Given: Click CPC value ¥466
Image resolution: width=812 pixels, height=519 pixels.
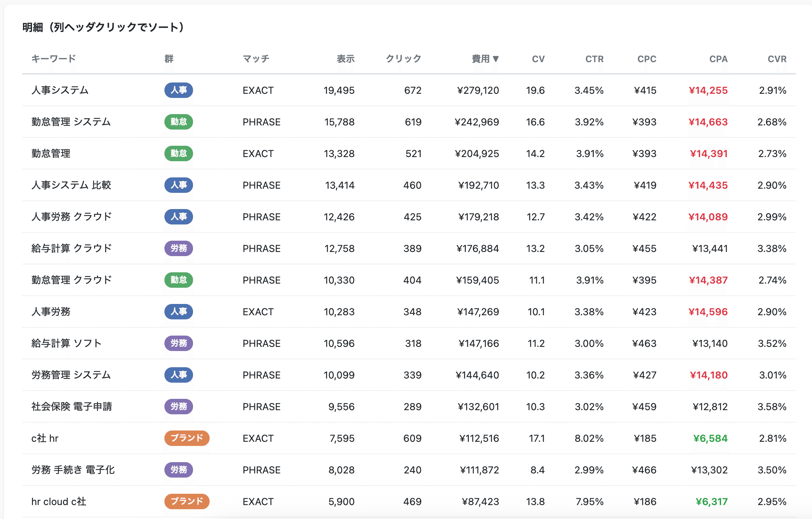Looking at the screenshot, I should (x=645, y=470).
